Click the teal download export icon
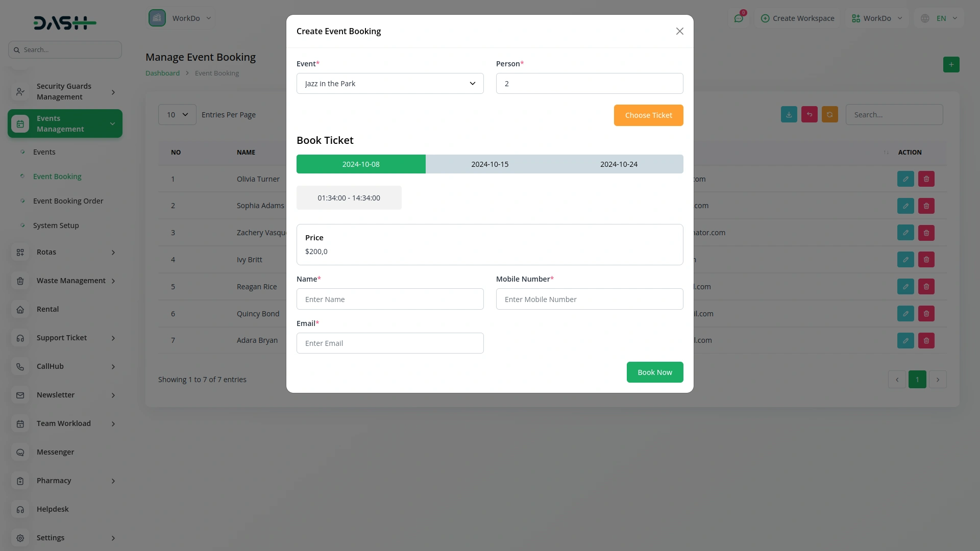980x551 pixels. tap(789, 115)
